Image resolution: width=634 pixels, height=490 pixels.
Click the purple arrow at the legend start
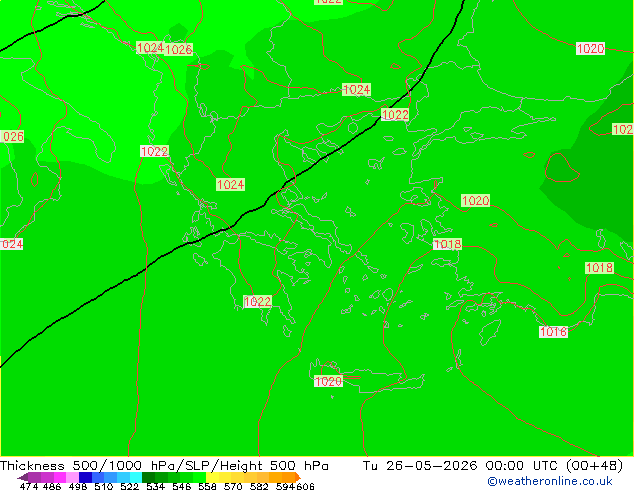(x=22, y=478)
